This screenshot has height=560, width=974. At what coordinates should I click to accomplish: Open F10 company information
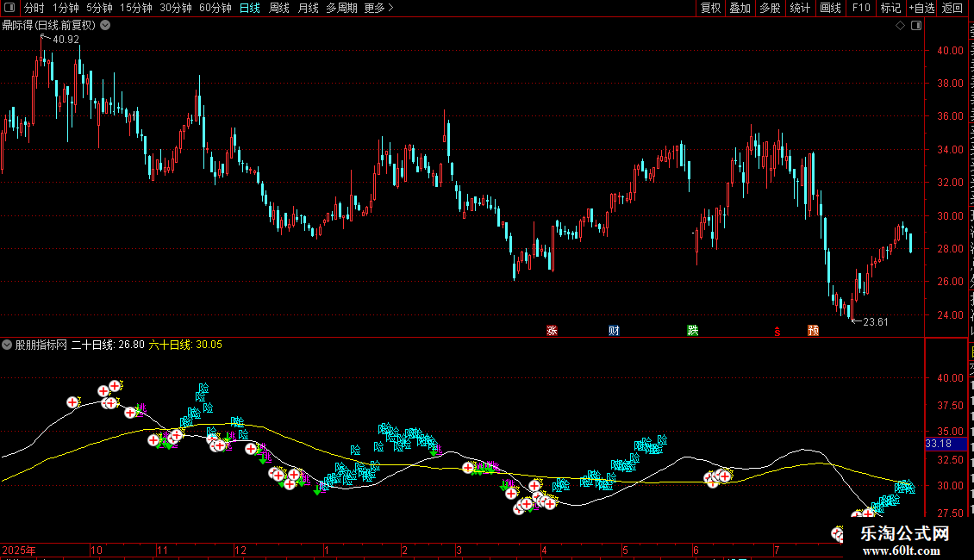tap(861, 8)
